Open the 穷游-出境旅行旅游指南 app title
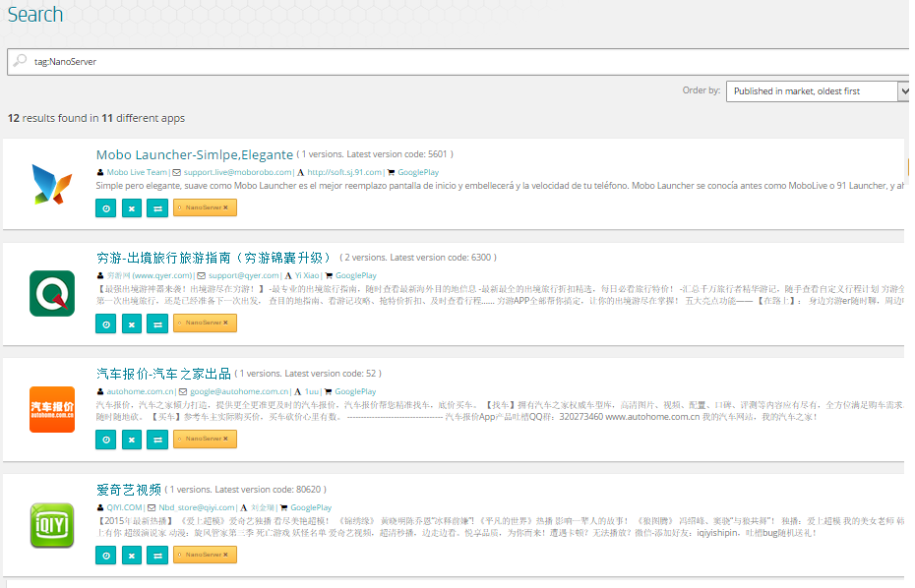The width and height of the screenshot is (915, 588). (x=213, y=258)
